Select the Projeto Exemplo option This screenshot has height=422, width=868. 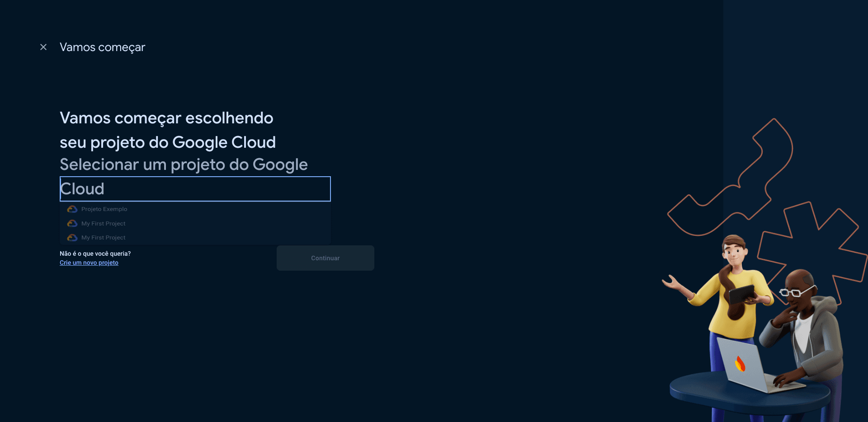195,209
